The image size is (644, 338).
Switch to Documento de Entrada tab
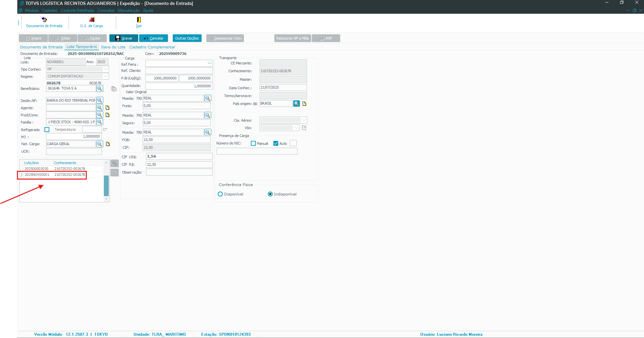[41, 47]
